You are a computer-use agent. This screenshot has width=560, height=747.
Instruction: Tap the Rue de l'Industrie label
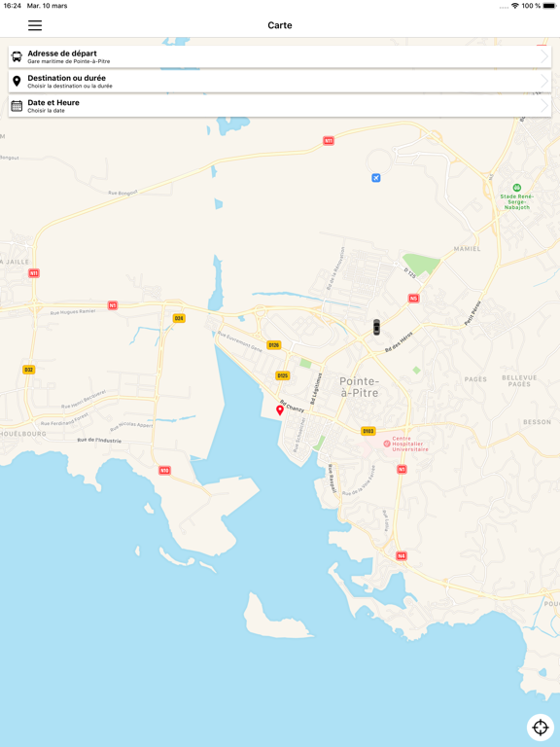pos(99,441)
